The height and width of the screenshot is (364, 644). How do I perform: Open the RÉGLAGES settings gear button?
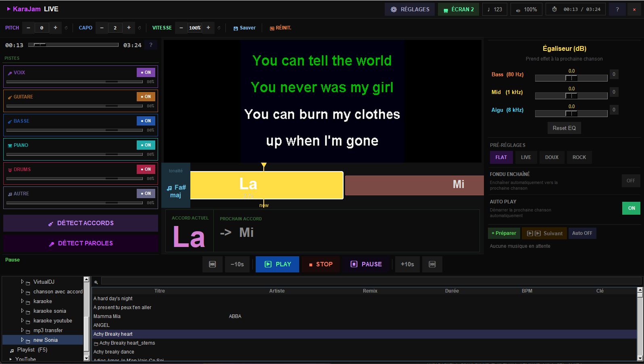(x=410, y=9)
